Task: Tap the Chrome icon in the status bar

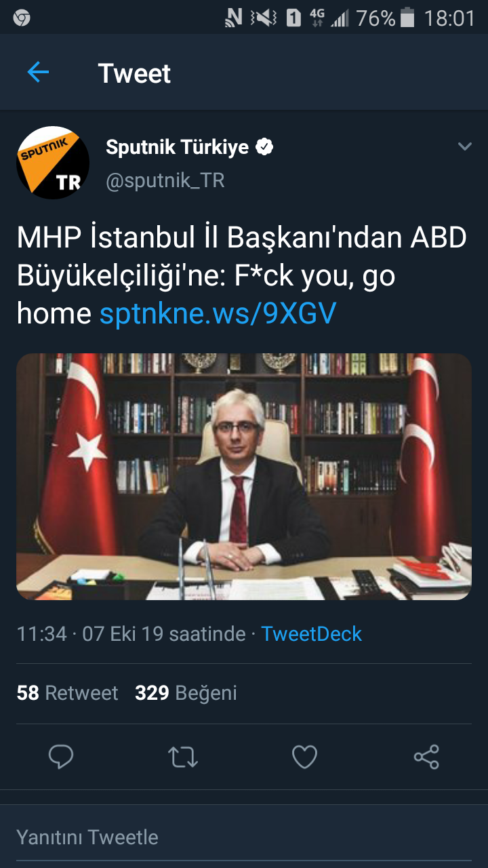Action: [22, 18]
